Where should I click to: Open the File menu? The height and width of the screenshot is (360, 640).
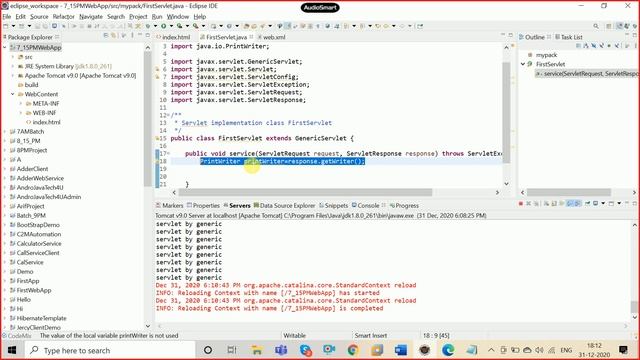(7, 17)
